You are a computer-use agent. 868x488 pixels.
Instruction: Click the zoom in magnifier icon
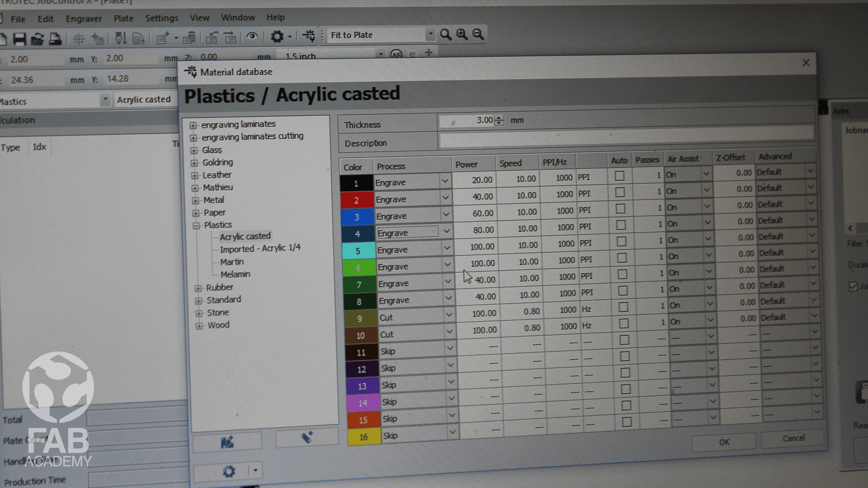pyautogui.click(x=462, y=34)
